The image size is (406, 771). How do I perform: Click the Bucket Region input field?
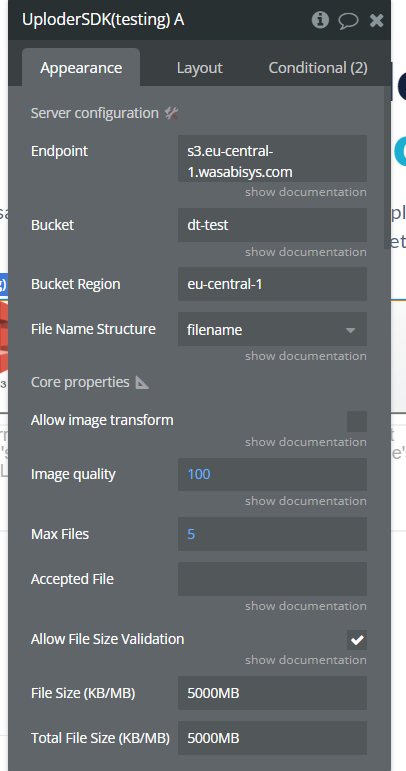tap(272, 284)
